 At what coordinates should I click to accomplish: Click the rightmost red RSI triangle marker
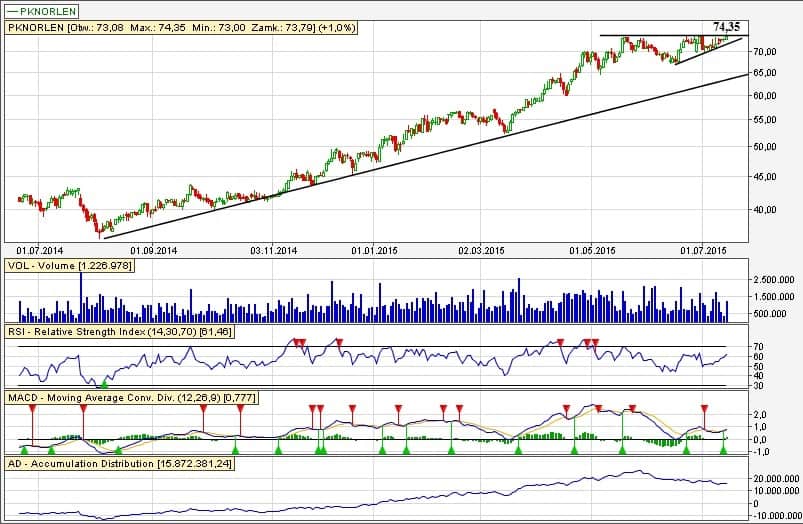click(x=596, y=343)
